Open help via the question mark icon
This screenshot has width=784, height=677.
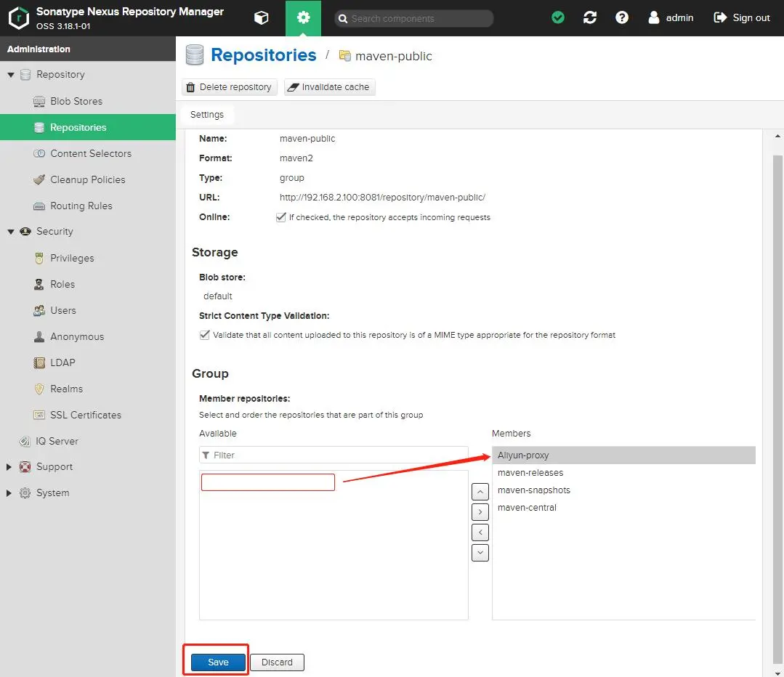point(622,17)
